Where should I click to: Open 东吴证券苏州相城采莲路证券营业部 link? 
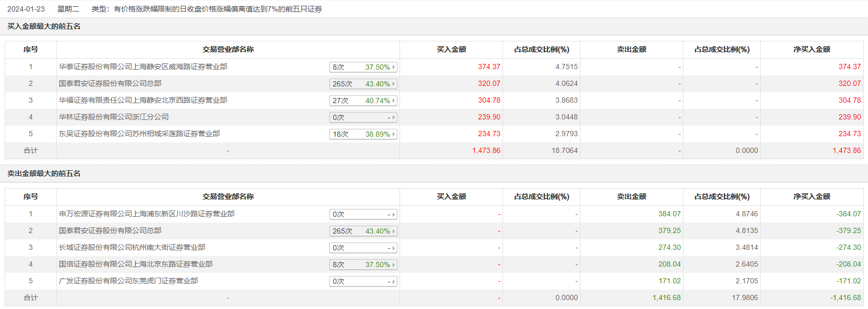point(139,134)
